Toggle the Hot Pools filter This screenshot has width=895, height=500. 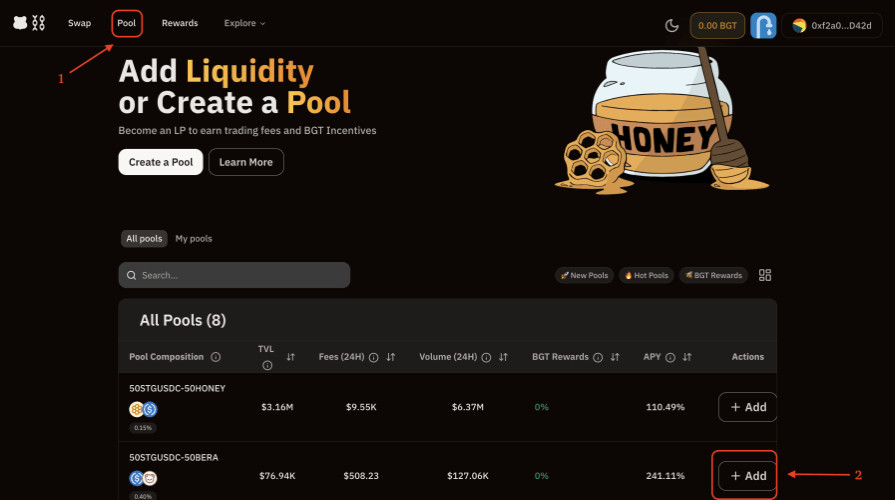point(646,275)
